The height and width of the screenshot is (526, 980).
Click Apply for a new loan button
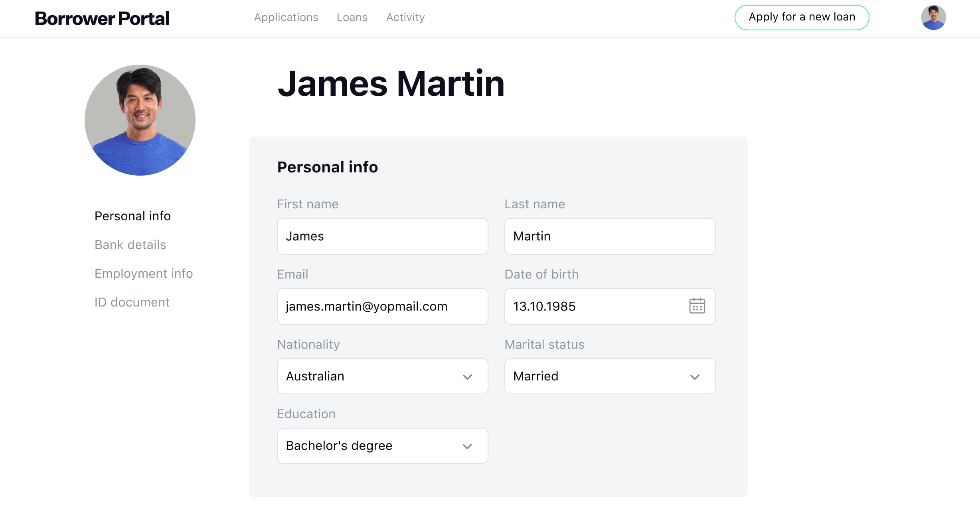tap(802, 17)
